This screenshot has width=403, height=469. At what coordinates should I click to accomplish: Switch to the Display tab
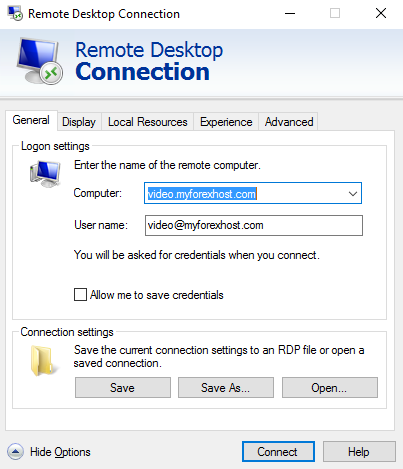pos(79,122)
